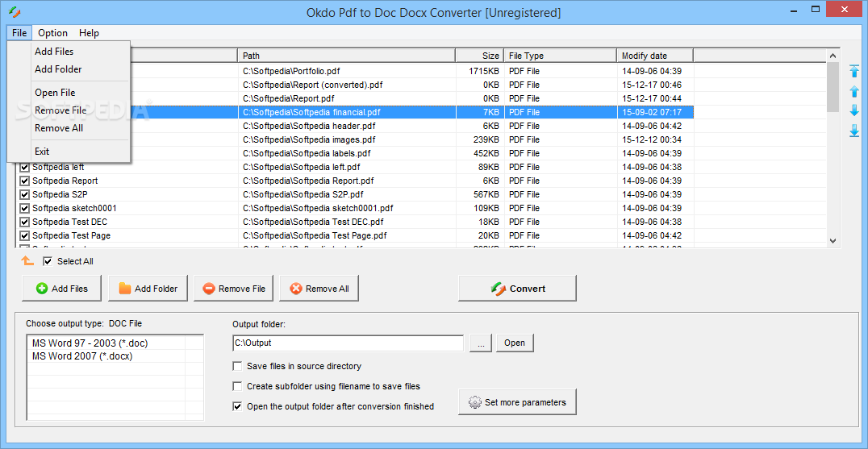Click the Add Folder button
The image size is (868, 449).
[x=148, y=288]
